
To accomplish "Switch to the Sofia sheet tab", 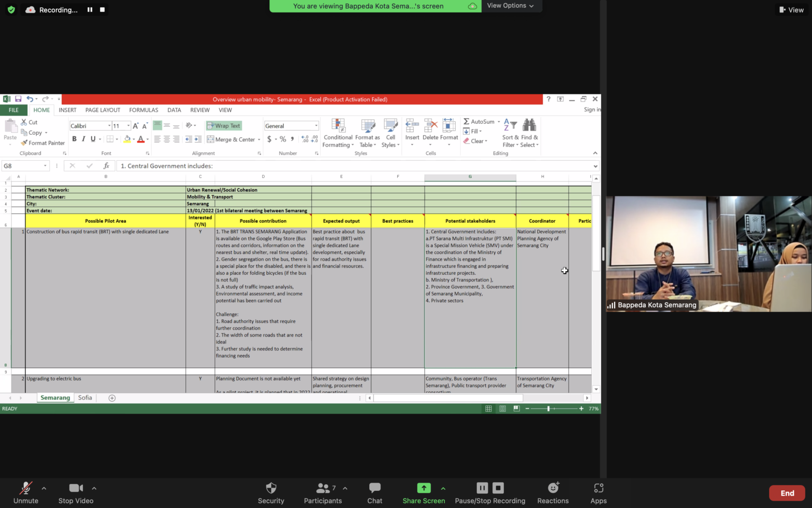I will pos(85,398).
